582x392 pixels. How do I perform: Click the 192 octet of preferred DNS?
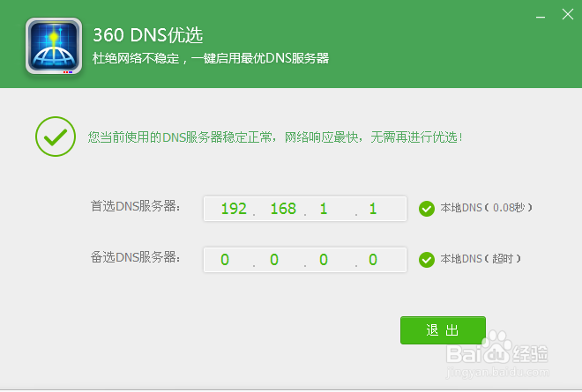click(234, 209)
